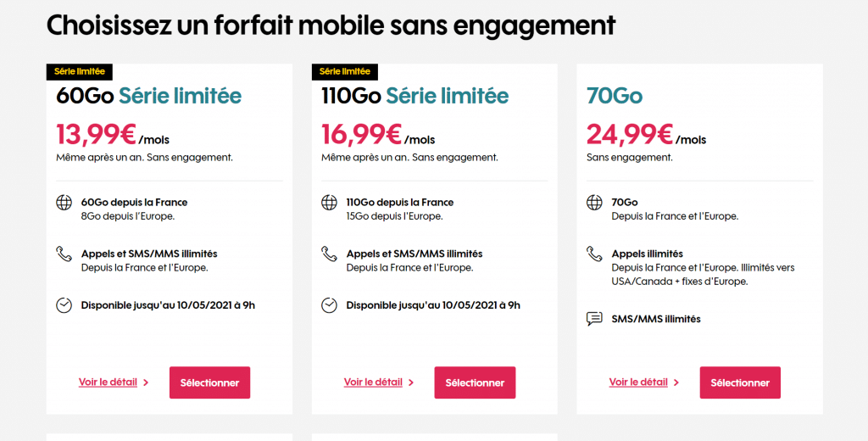Viewport: 868px width, 441px height.
Task: Click globe icon in 110Go plan
Action: 329,203
